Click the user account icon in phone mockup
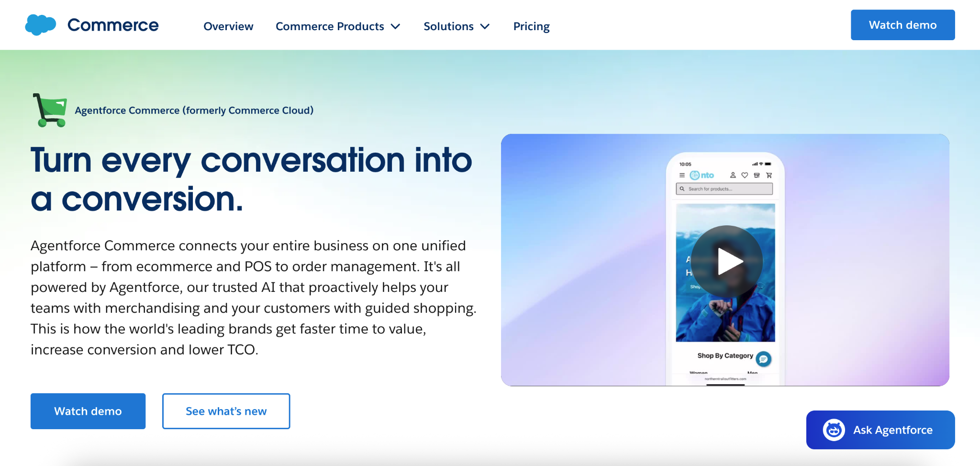Screen dimensions: 980x466 [733, 175]
